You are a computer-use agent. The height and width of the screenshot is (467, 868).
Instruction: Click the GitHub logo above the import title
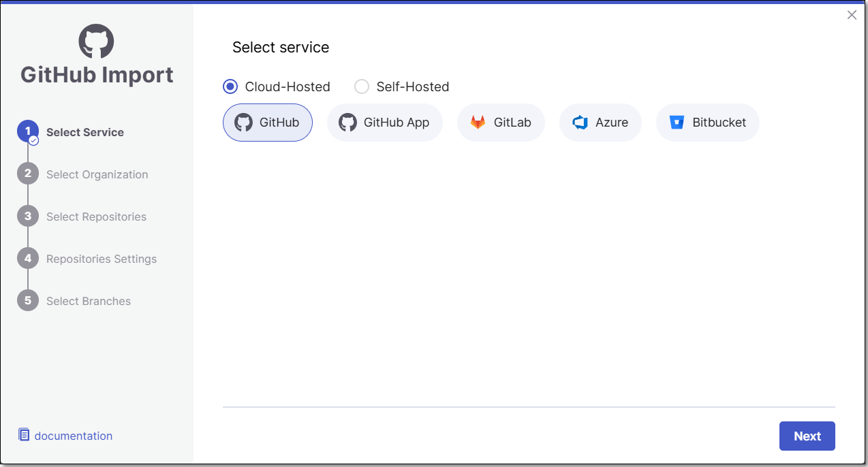[x=96, y=42]
